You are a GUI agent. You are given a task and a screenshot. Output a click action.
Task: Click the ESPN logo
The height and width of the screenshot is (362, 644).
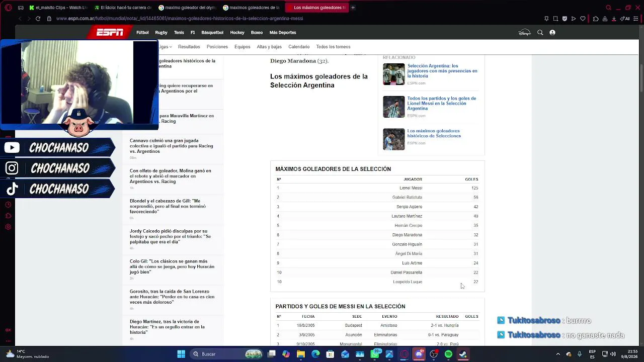click(x=110, y=32)
